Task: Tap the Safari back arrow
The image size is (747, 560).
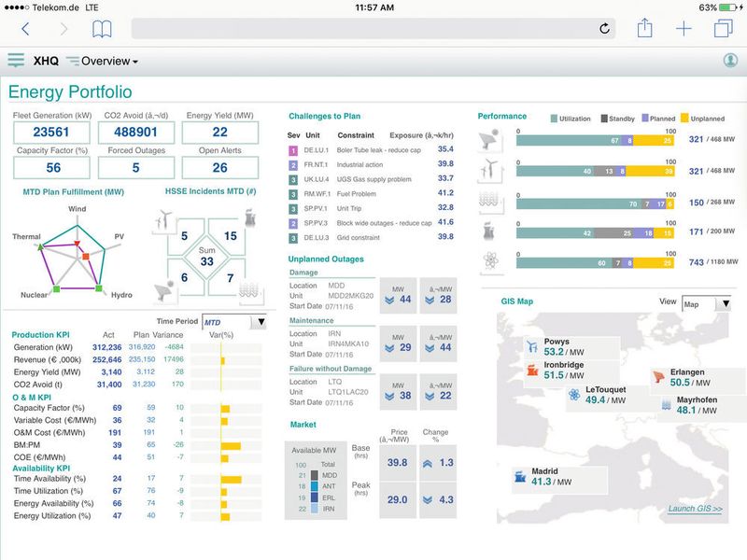Action: (26, 29)
